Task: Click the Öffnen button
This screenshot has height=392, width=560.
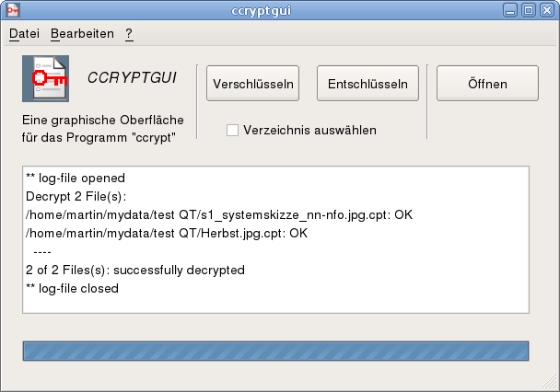Action: pyautogui.click(x=487, y=84)
